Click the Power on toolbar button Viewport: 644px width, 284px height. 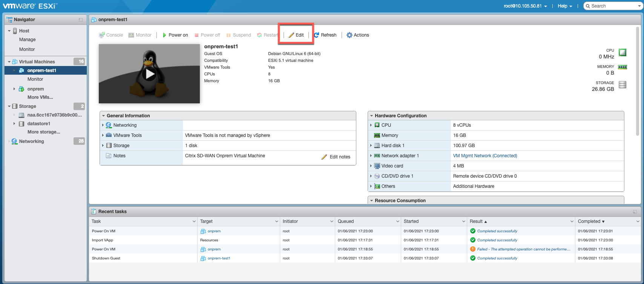pyautogui.click(x=175, y=35)
